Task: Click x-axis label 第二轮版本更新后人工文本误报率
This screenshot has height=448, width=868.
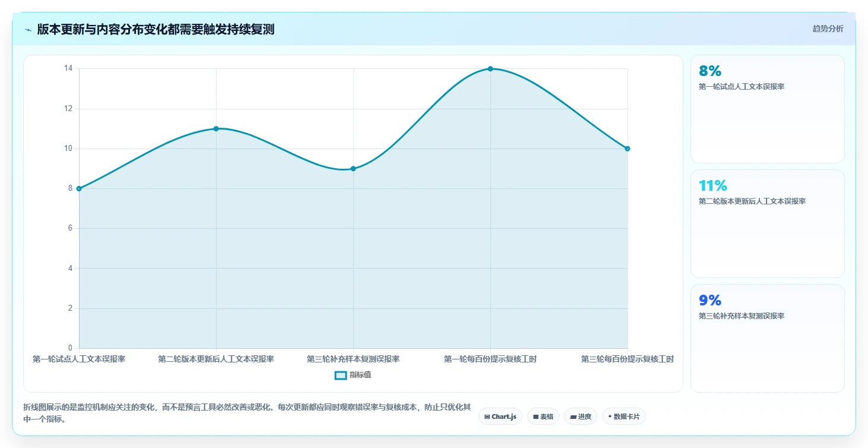Action: (216, 359)
